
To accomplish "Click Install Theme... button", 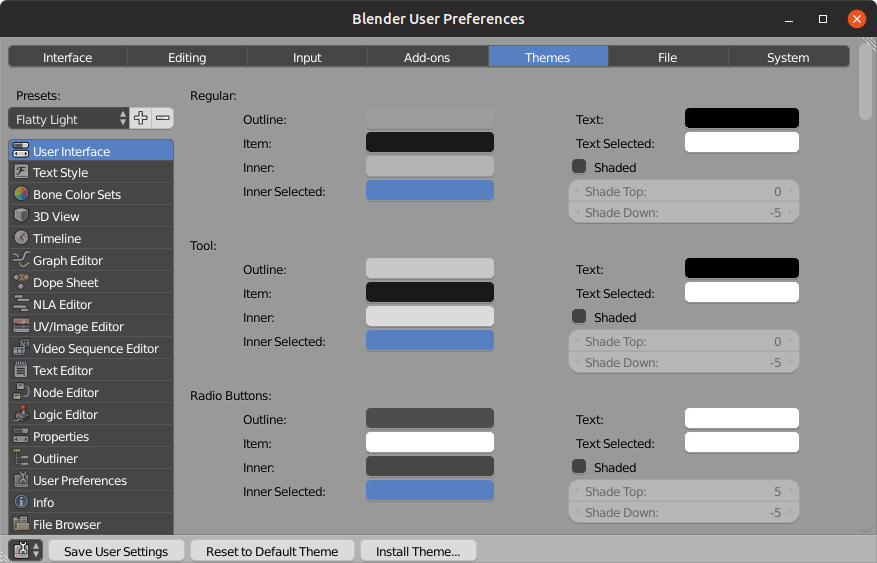I will pyautogui.click(x=418, y=551).
